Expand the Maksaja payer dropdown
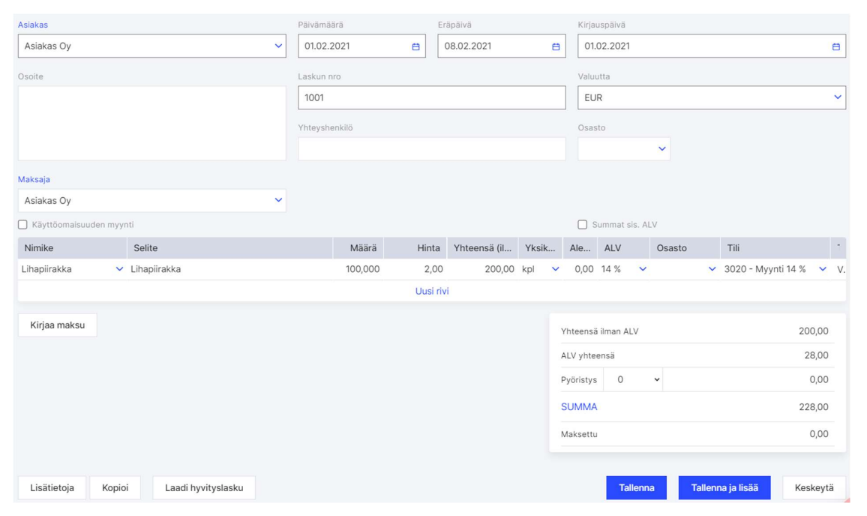Viewport: 867px width, 516px height. (278, 200)
